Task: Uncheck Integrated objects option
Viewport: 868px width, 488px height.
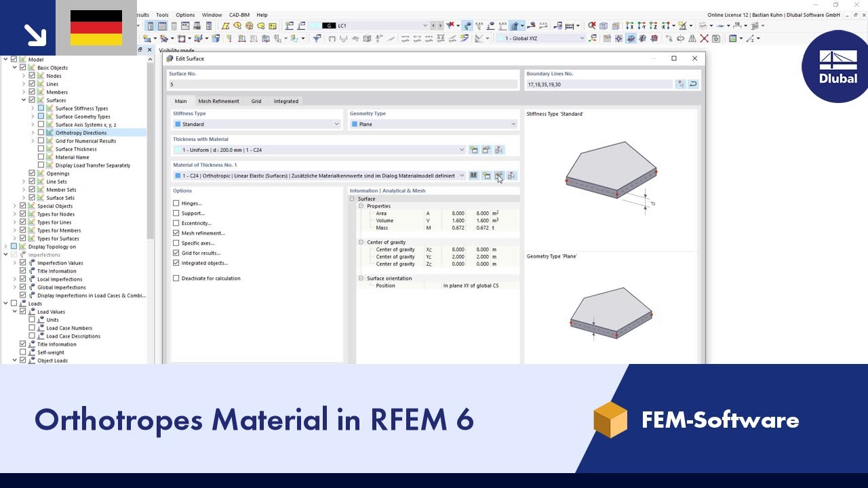Action: [176, 263]
